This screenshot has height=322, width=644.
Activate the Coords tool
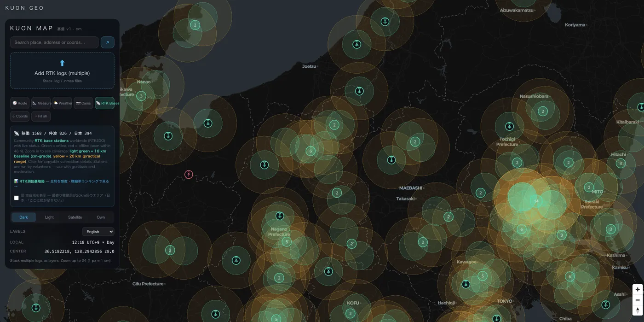coord(20,116)
